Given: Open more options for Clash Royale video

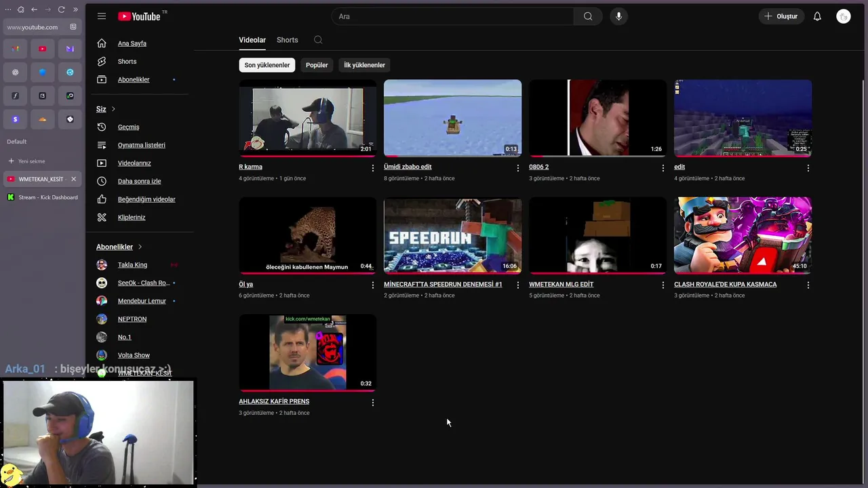Looking at the screenshot, I should tap(808, 285).
